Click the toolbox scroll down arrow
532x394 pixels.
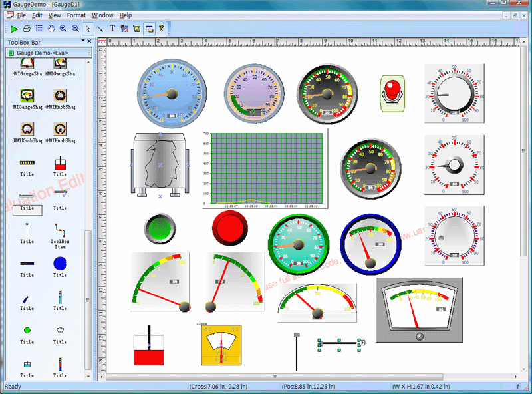[88, 376]
